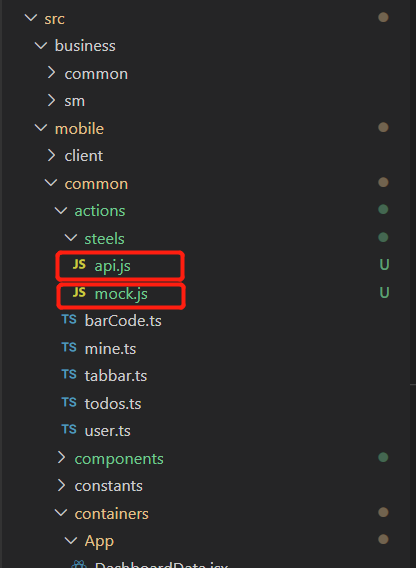Expand the constants folder
Image resolution: width=416 pixels, height=568 pixels.
click(x=62, y=486)
